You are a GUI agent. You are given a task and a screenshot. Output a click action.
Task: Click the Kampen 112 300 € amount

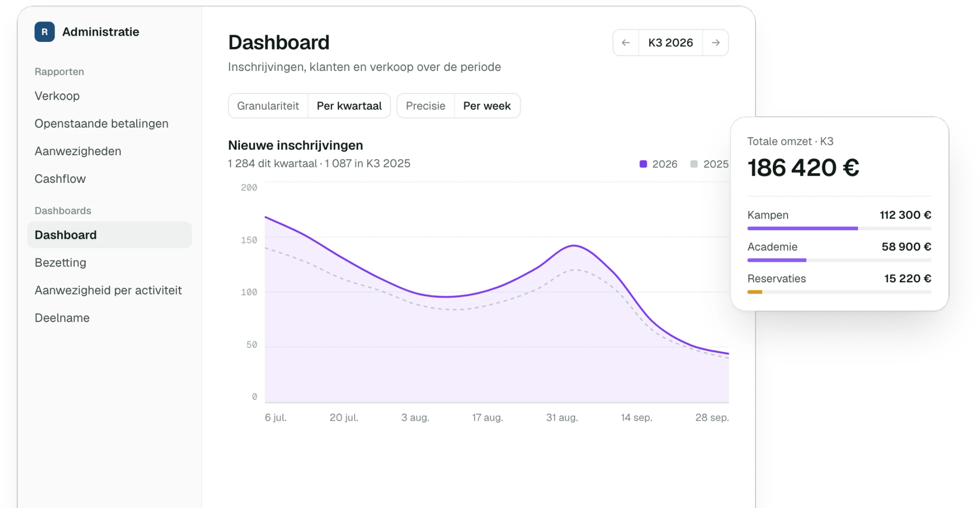tap(905, 215)
